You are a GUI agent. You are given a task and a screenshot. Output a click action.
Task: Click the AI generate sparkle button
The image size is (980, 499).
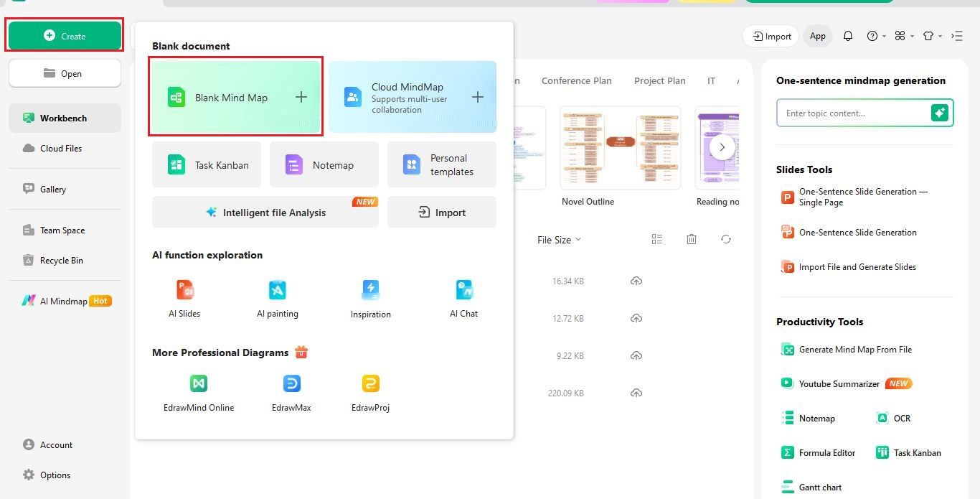[940, 113]
